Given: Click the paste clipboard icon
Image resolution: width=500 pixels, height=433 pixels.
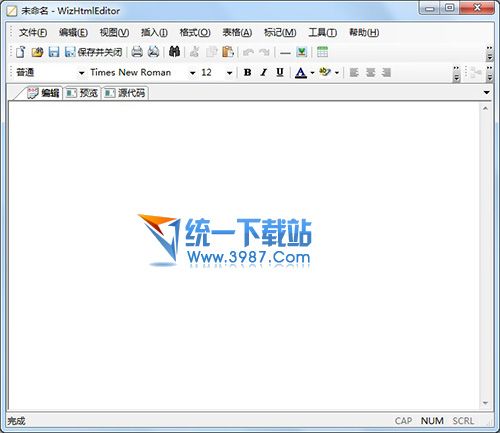Looking at the screenshot, I should 228,52.
